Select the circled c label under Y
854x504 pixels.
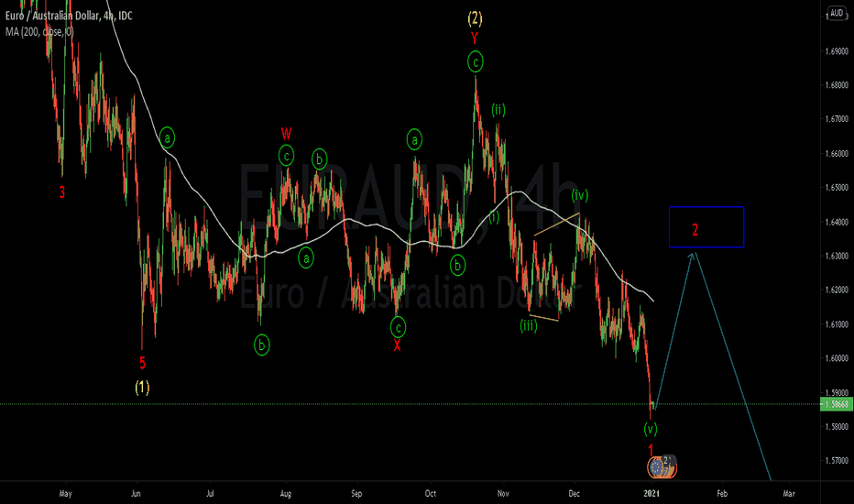[x=476, y=62]
